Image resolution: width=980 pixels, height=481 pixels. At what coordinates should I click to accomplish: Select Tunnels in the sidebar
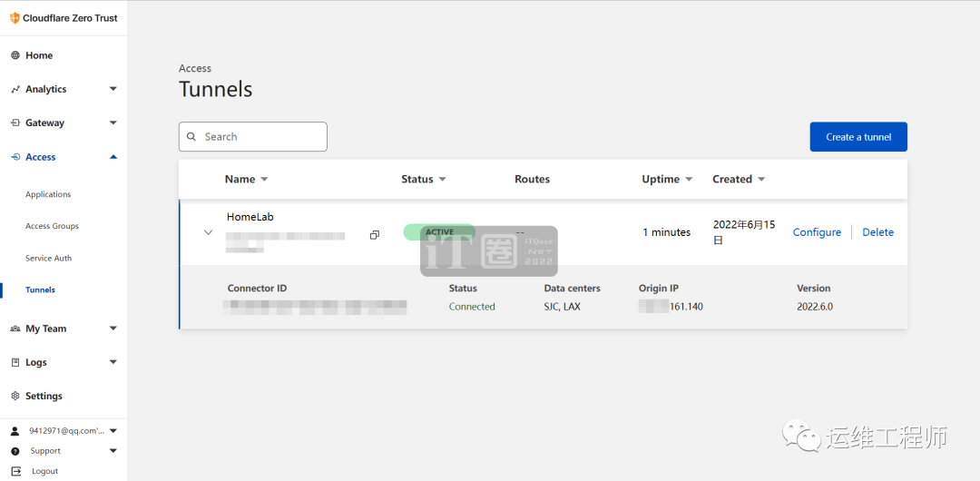pyautogui.click(x=40, y=290)
